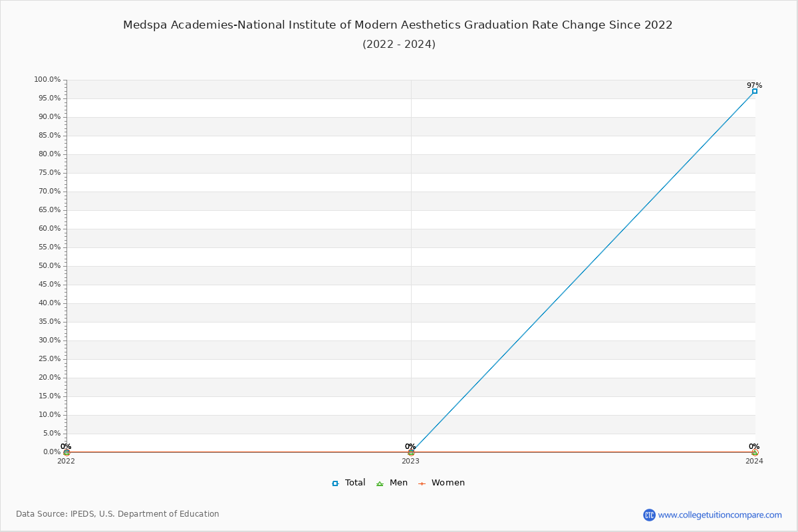Click the 2024 Men data point at 0%

coord(755,452)
